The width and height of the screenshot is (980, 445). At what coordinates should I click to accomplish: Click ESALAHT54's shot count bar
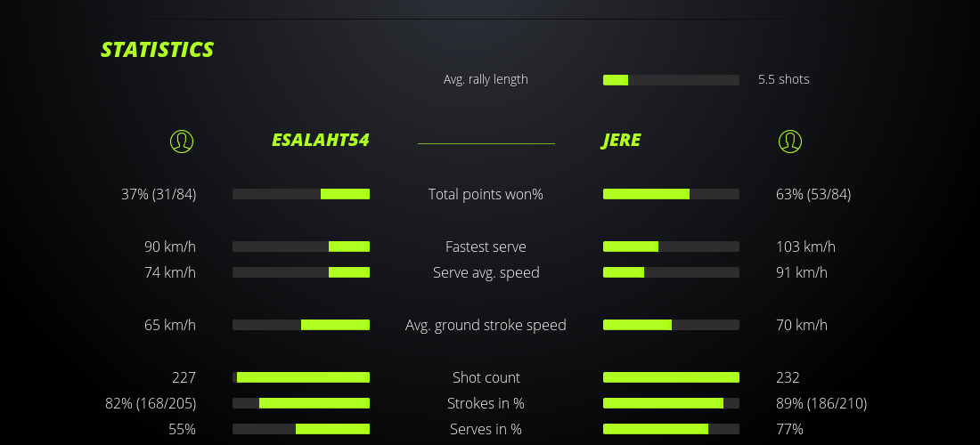[301, 377]
